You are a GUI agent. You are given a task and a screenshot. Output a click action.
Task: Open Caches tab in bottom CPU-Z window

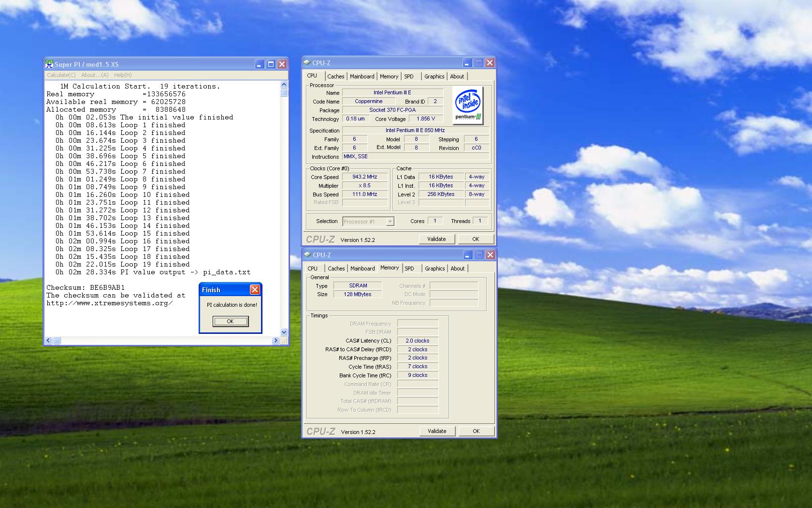[x=336, y=269]
